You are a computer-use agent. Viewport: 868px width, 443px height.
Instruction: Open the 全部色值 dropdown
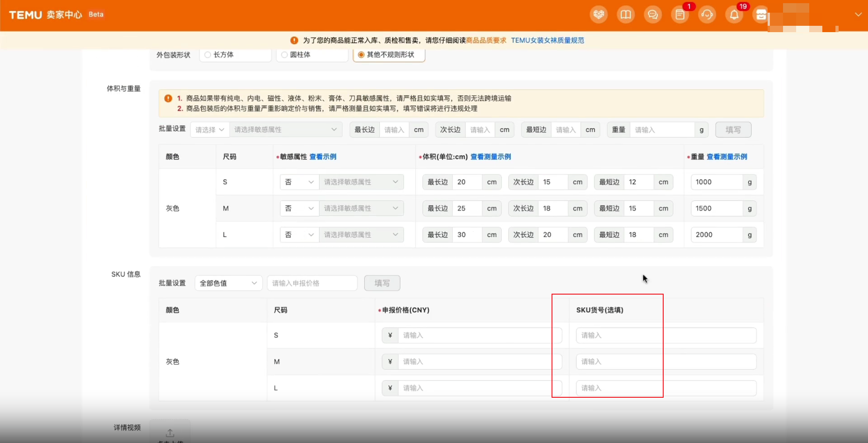tap(228, 283)
